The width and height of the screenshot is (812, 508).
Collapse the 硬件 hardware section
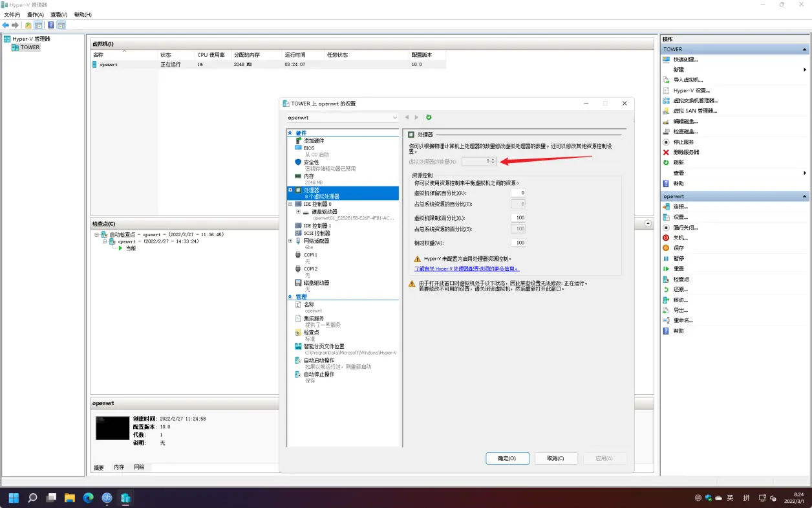[x=290, y=133]
